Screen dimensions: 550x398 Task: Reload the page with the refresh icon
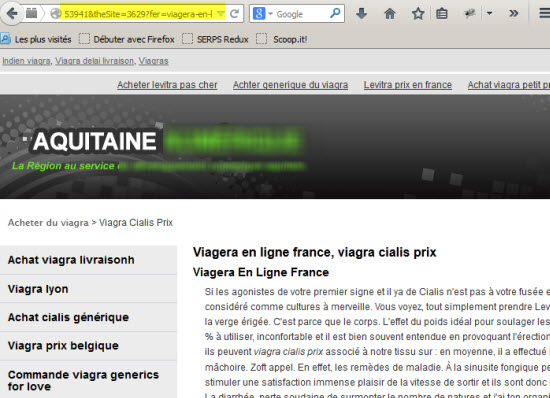tap(234, 14)
